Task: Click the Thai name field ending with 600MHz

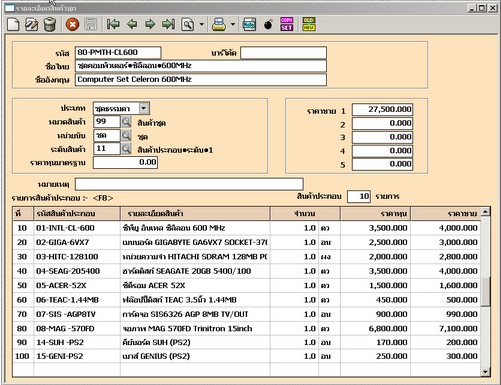Action: point(201,66)
